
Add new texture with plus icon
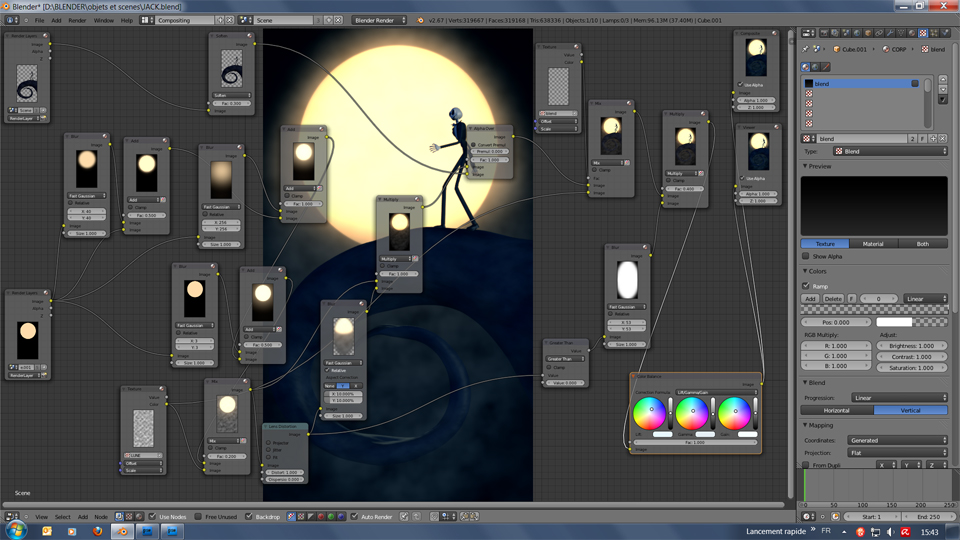pyautogui.click(x=933, y=139)
